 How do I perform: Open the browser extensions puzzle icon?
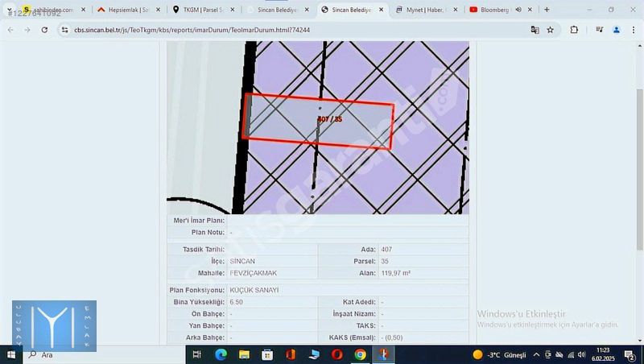[x=574, y=30]
